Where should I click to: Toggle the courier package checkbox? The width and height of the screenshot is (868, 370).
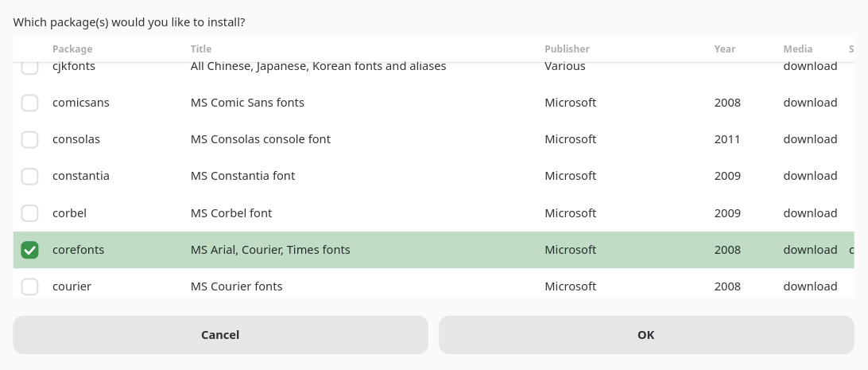tap(29, 286)
